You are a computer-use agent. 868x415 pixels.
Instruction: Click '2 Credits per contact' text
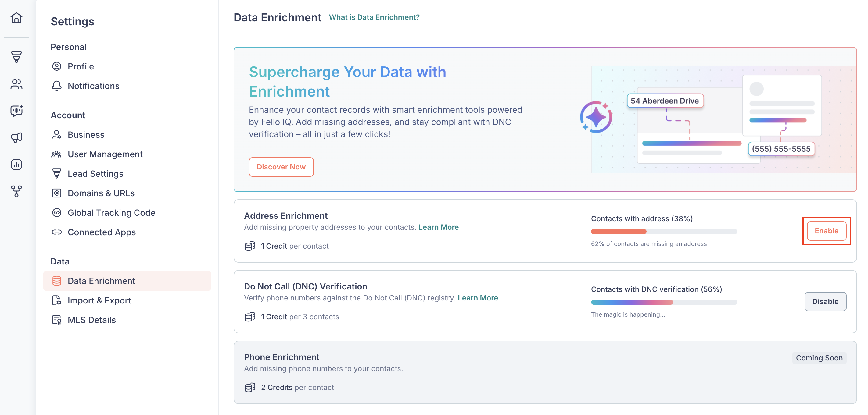pos(297,387)
